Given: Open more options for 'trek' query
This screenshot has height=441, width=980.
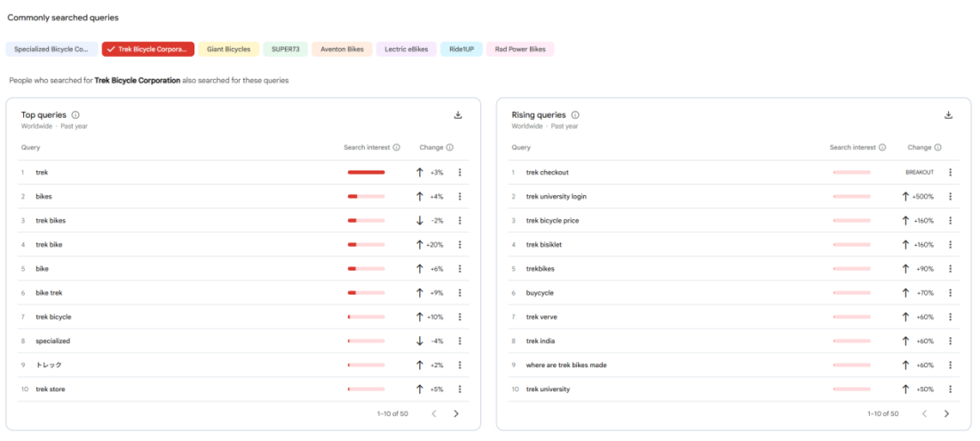Looking at the screenshot, I should [460, 172].
